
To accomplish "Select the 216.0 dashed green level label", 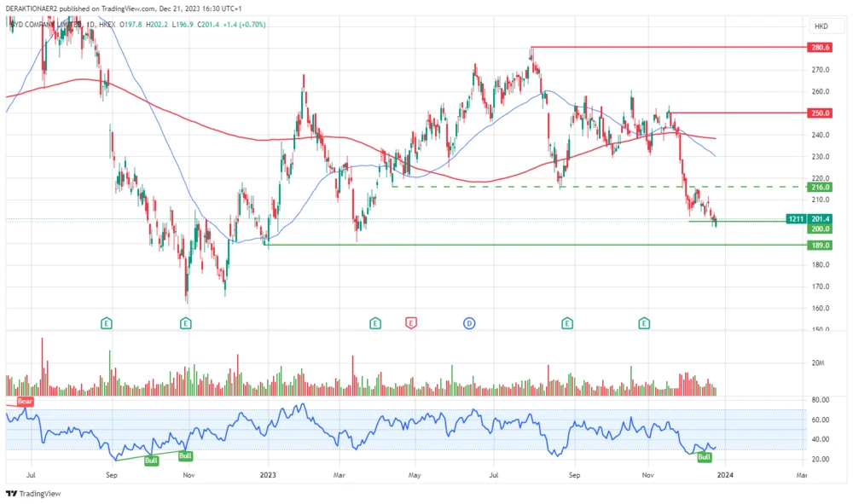I will (821, 187).
